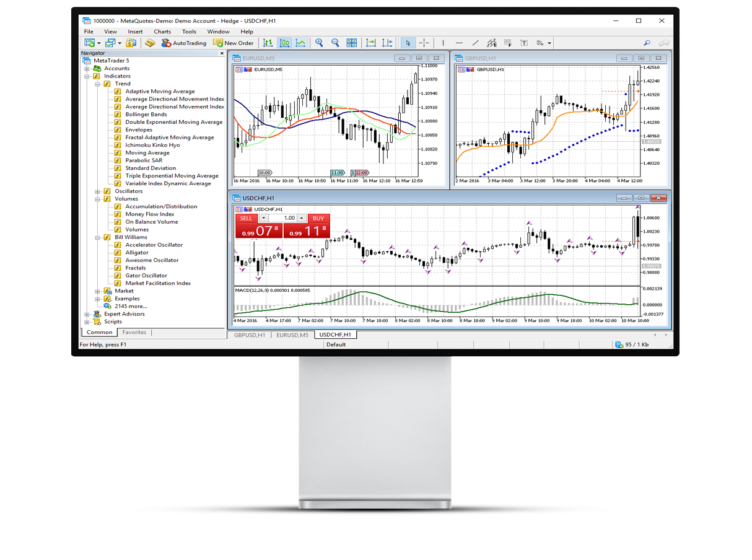752x560 pixels.
Task: Expand the Expert Advisors node
Action: click(87, 314)
